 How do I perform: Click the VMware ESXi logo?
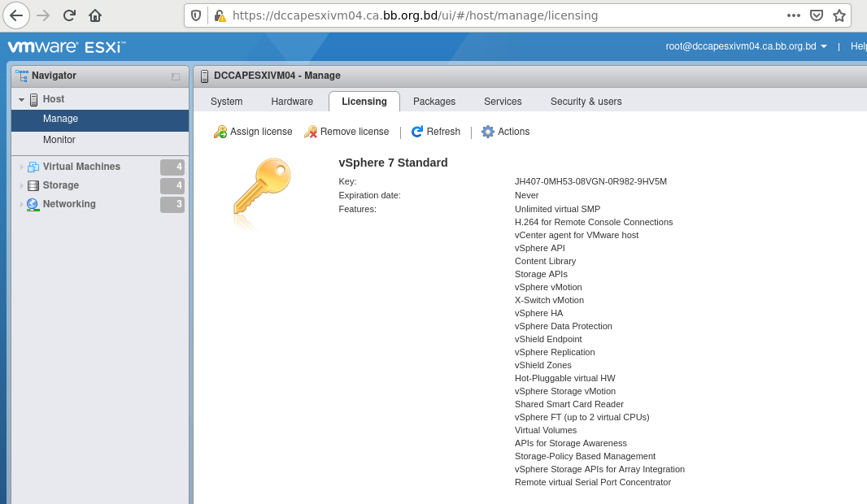click(x=67, y=47)
